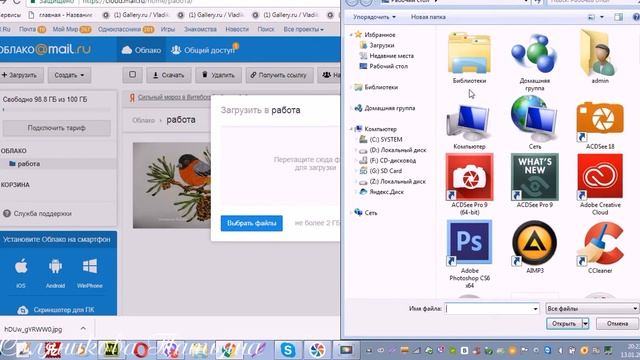The height and width of the screenshot is (360, 640).
Task: Open the Библиотеки folder icon
Action: tap(469, 54)
